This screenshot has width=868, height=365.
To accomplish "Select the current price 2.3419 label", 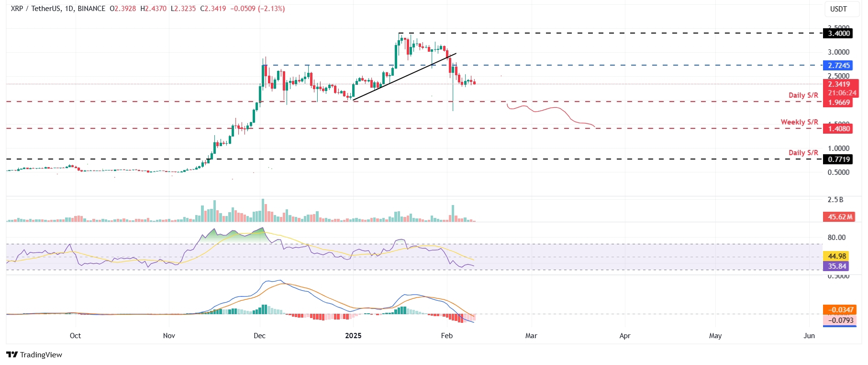I will pyautogui.click(x=839, y=84).
